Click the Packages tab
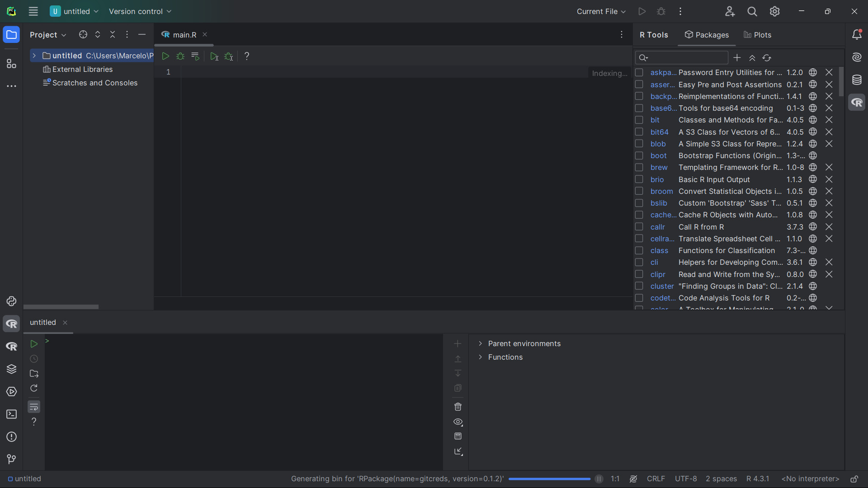Screen dimensions: 868x488 click(x=708, y=34)
